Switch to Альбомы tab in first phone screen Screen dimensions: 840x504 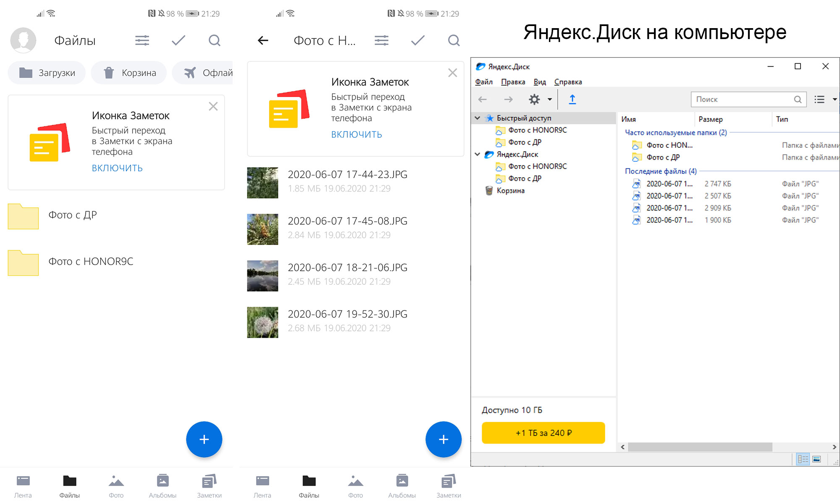(x=163, y=486)
